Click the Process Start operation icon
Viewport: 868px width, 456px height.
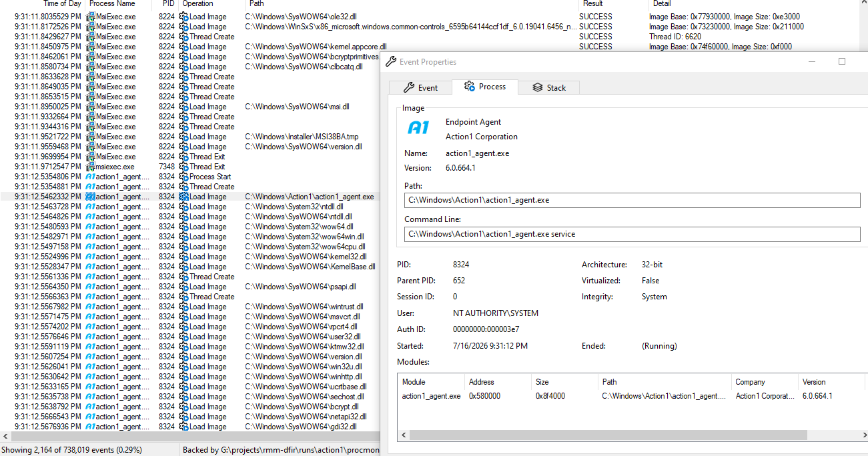pos(183,177)
